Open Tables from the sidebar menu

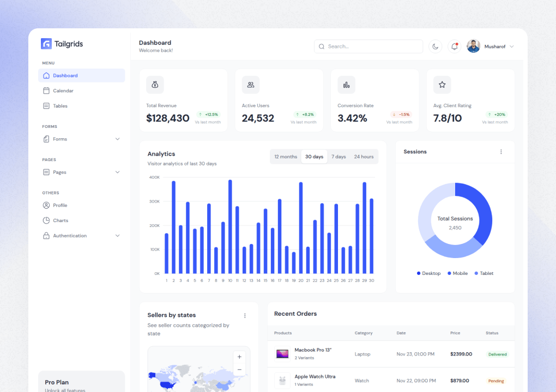coord(61,106)
